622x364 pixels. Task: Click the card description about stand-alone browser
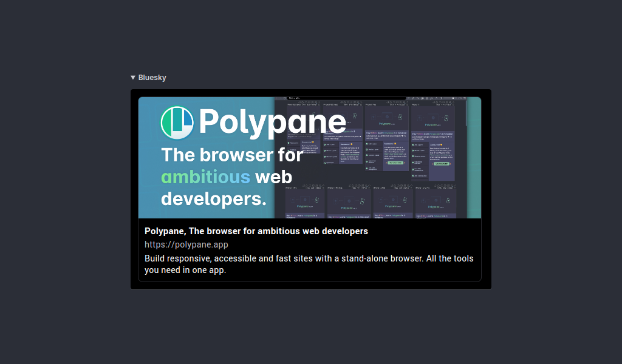pos(309,264)
